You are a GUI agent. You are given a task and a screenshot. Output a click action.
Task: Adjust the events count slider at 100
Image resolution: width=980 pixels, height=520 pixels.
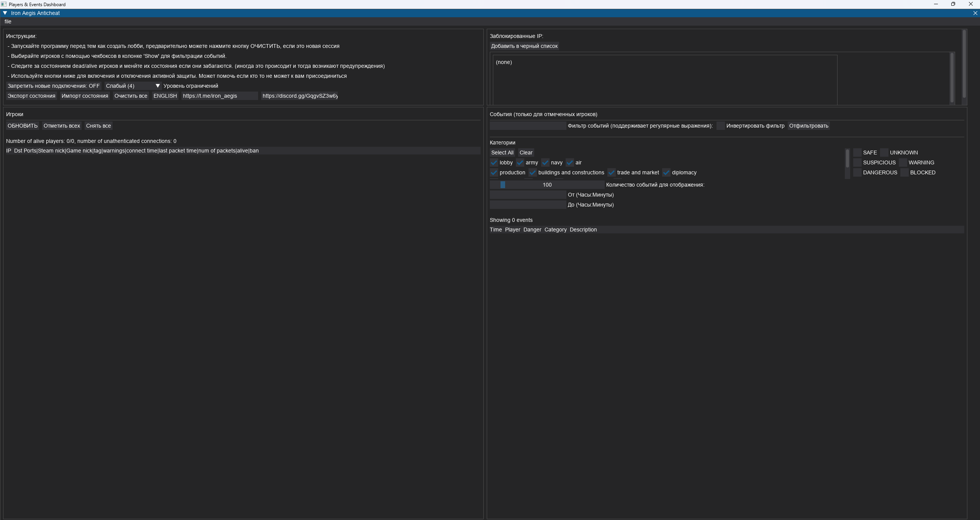[x=503, y=185]
